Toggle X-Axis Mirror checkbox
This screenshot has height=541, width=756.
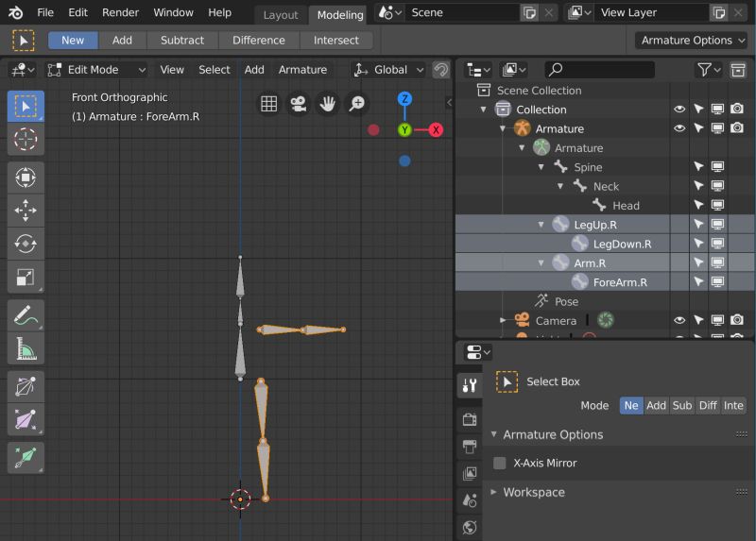click(500, 463)
